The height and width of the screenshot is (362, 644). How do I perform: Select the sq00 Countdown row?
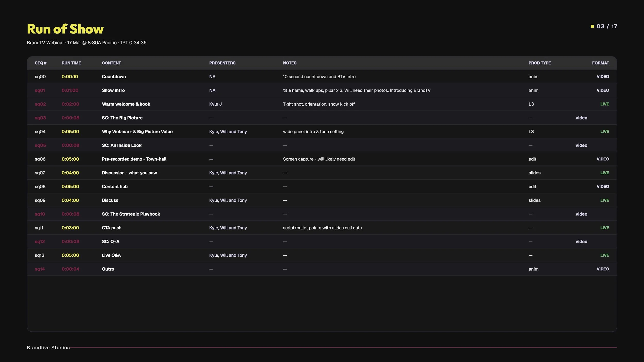(x=322, y=76)
